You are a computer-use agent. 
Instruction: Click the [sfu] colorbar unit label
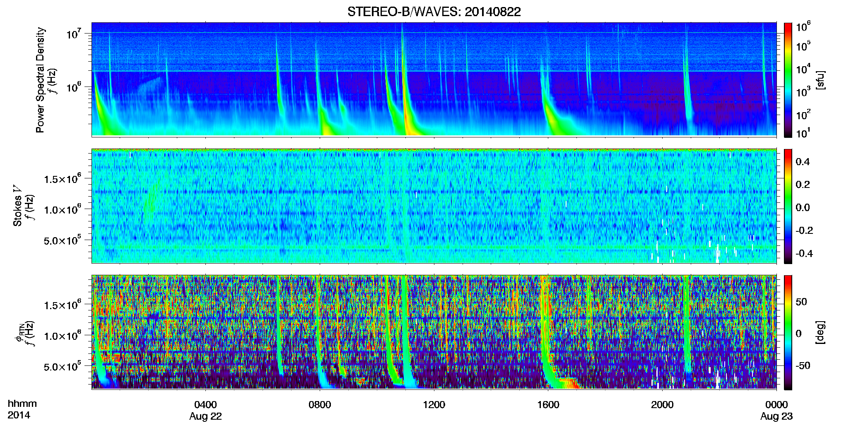click(x=820, y=80)
